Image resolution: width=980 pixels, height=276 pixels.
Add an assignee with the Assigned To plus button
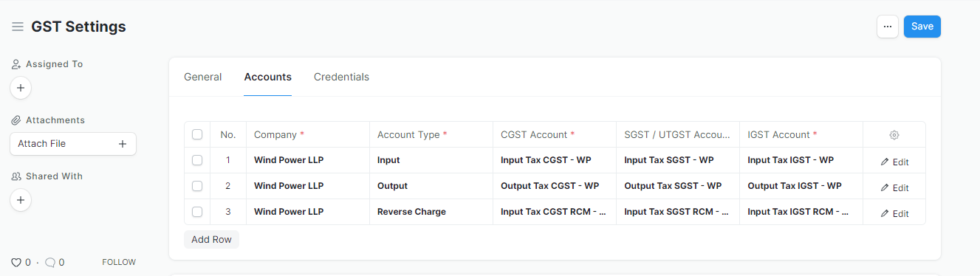click(x=21, y=88)
